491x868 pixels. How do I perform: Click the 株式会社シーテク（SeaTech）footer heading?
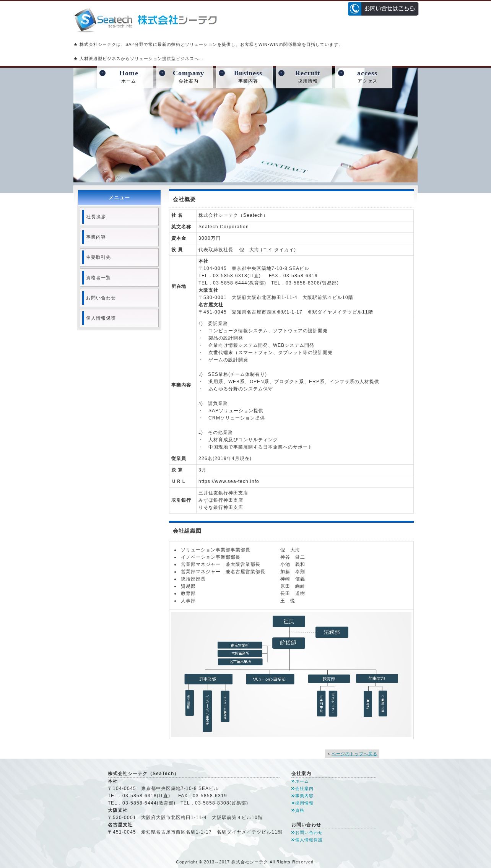coord(143,773)
